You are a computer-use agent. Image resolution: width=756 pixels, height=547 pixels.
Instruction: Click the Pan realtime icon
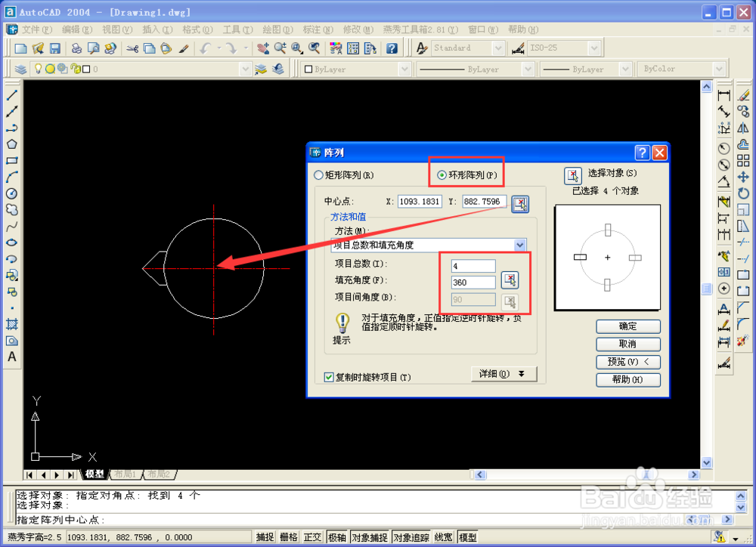tap(263, 48)
